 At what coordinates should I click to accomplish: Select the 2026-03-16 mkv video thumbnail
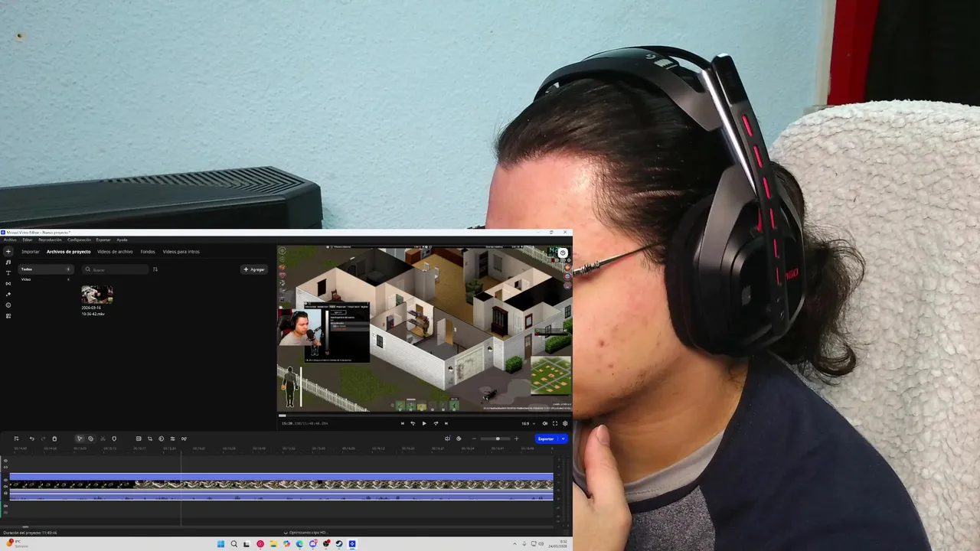97,295
